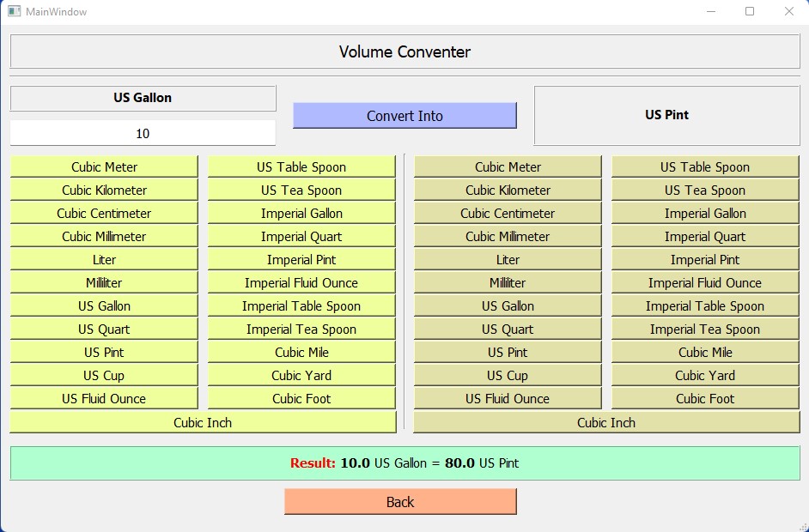
Task: Choose Cubic Mile in the tan target list
Action: [705, 353]
